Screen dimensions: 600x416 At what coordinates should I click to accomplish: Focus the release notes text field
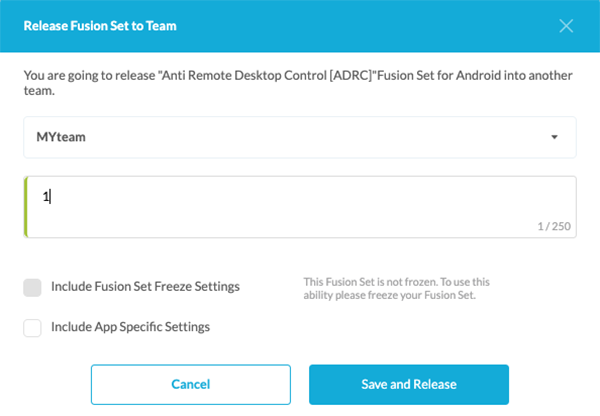pos(300,207)
